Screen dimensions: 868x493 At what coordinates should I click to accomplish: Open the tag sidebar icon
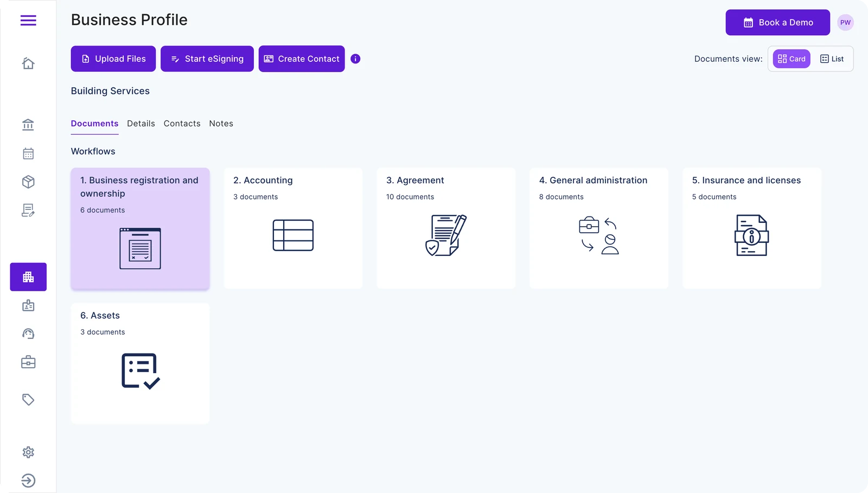tap(28, 400)
